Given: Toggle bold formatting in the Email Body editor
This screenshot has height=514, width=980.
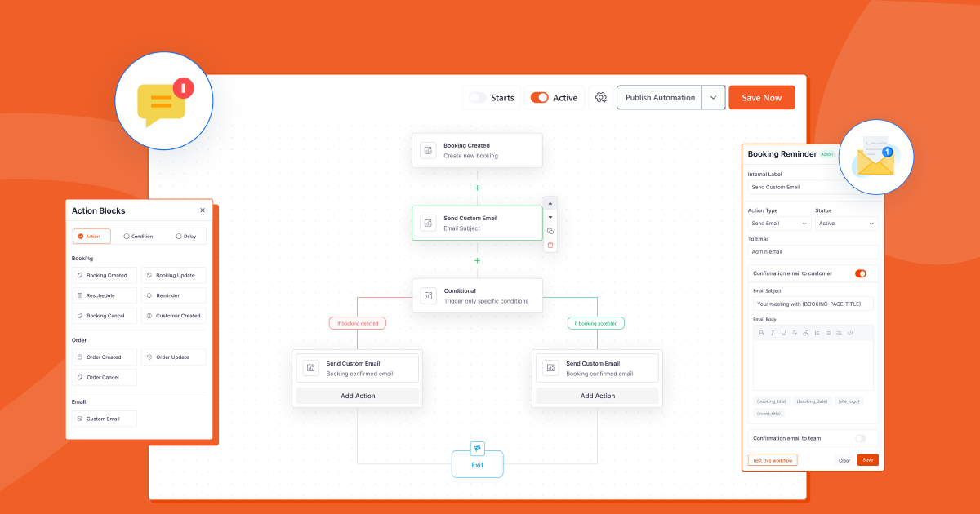Looking at the screenshot, I should pyautogui.click(x=762, y=333).
